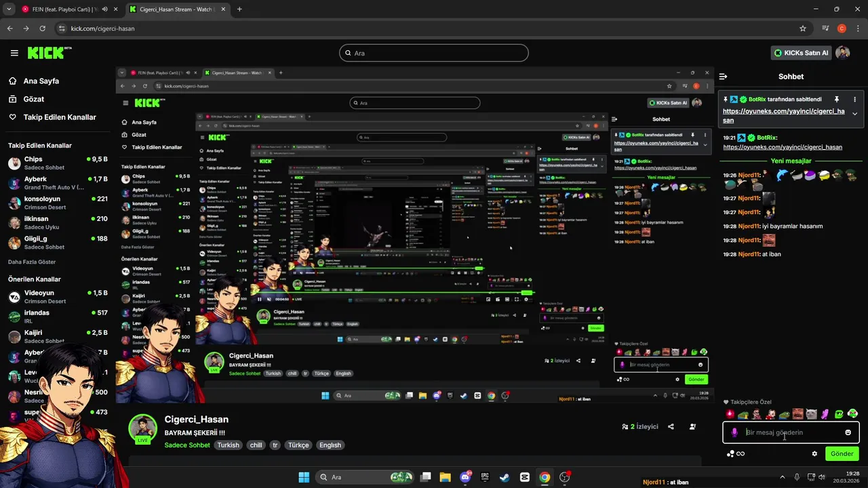
Task: Click the Cigerci_Hasan channel avatar
Action: pos(143,428)
